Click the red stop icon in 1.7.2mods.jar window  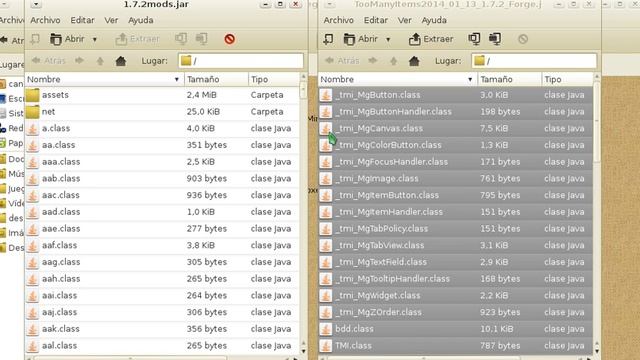(229, 39)
